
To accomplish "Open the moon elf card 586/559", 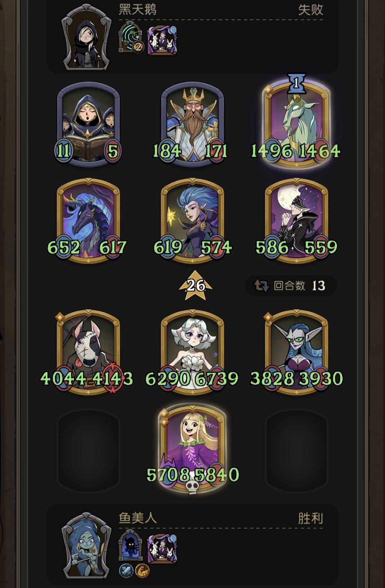I will tap(296, 221).
